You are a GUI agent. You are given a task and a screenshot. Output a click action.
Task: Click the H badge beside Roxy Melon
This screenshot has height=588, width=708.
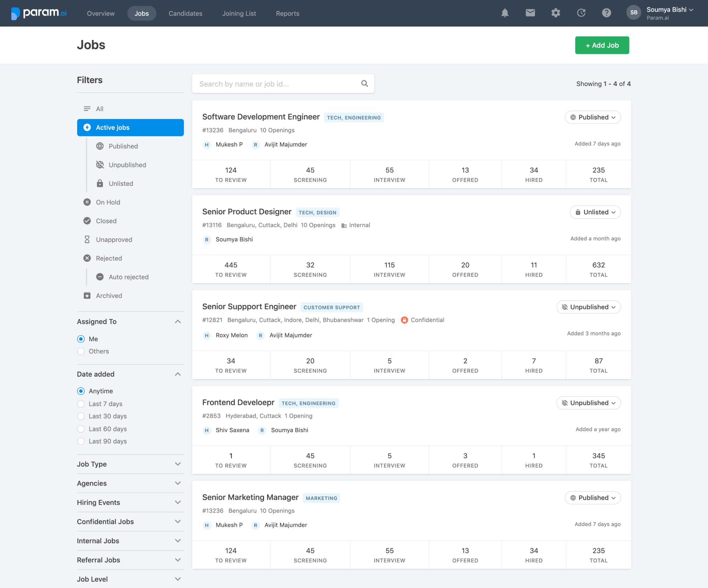click(x=207, y=335)
